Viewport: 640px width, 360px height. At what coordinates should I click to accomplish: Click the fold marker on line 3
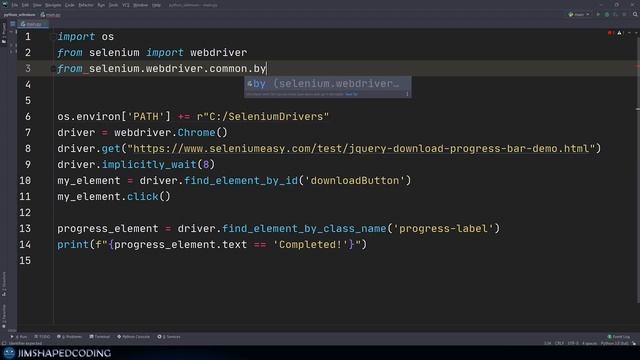[53, 69]
